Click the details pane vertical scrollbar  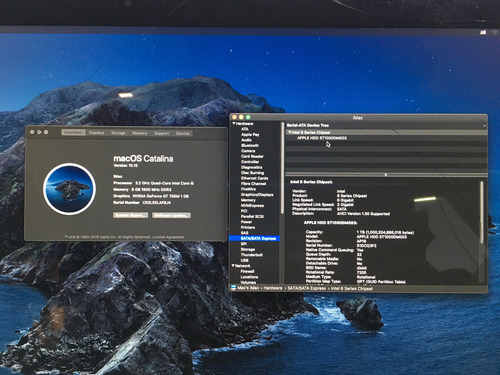(481, 212)
